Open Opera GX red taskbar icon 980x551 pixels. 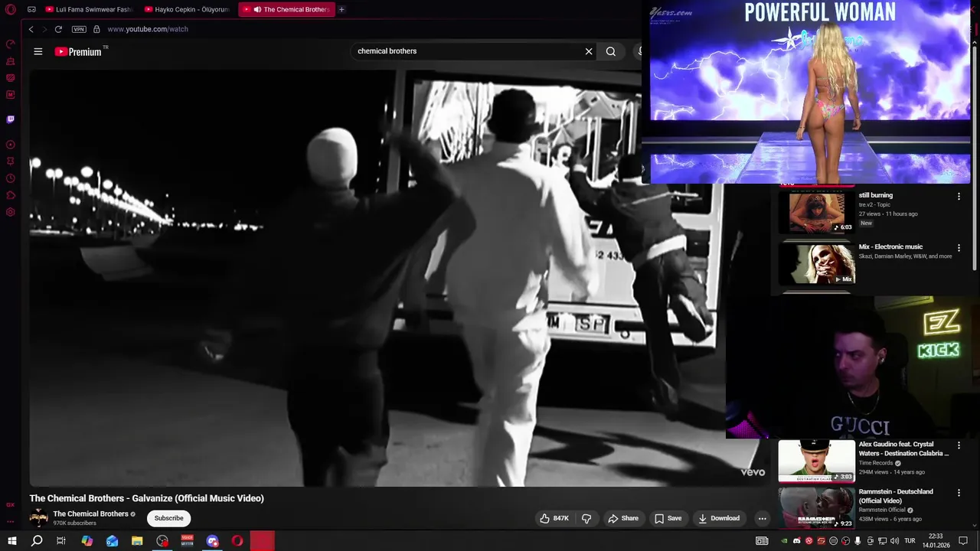237,541
